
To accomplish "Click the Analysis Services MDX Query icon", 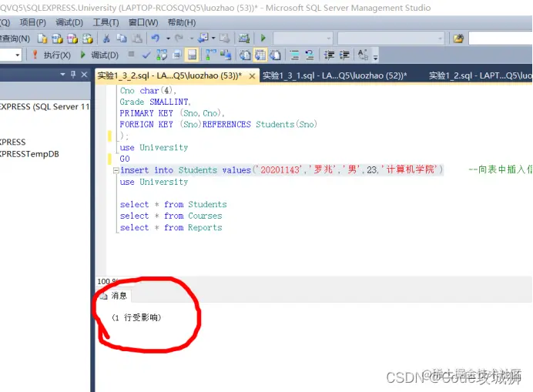I will [57, 39].
